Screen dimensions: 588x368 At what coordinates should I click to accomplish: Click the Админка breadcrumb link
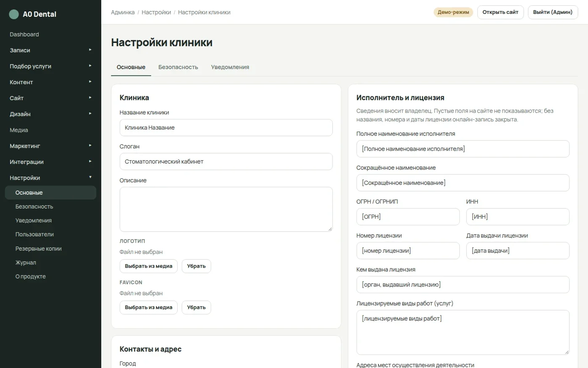(123, 12)
